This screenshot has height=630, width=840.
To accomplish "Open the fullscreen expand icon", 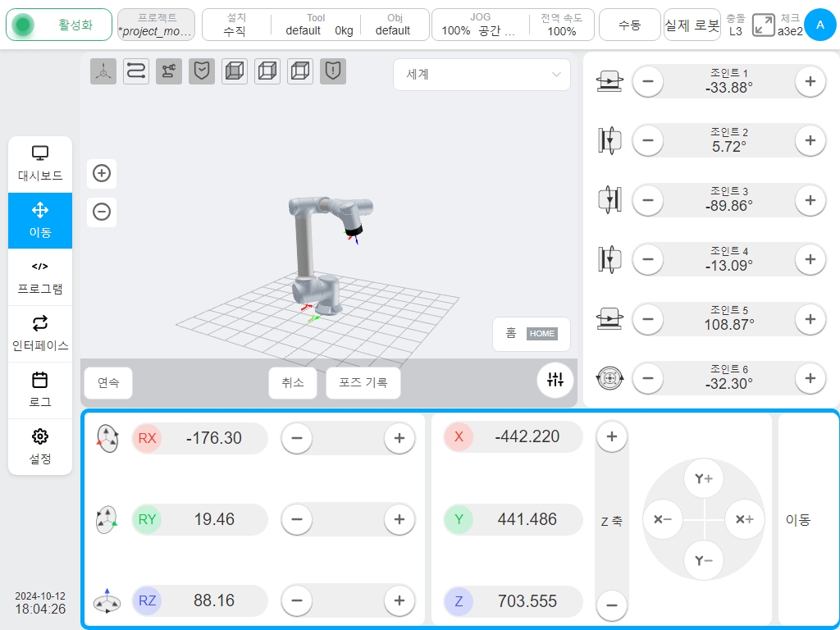I will pyautogui.click(x=764, y=25).
